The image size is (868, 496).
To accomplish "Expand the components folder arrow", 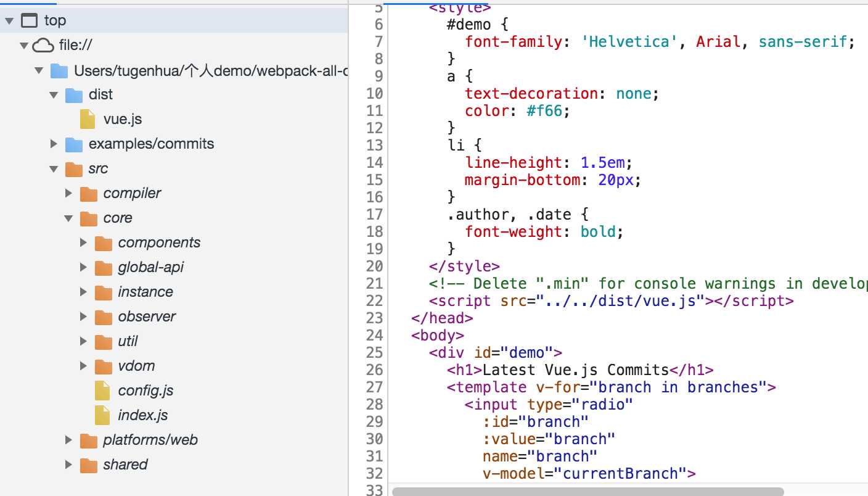I will point(84,242).
